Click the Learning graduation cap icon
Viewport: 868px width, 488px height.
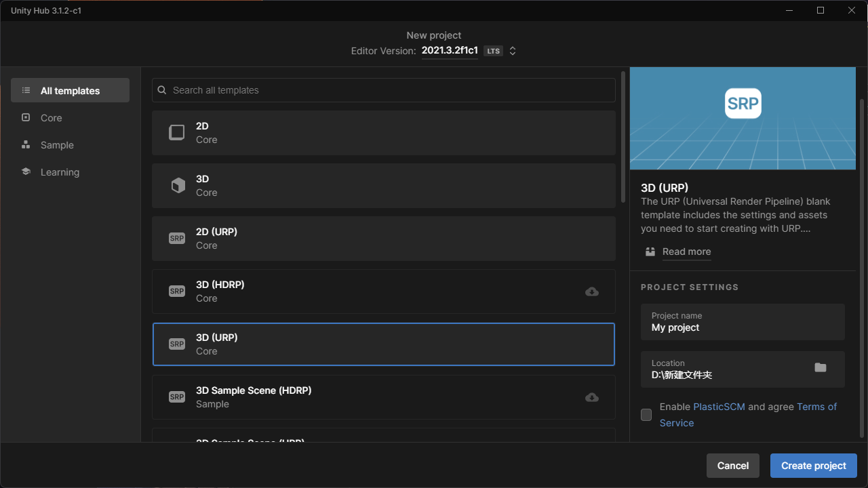(26, 171)
